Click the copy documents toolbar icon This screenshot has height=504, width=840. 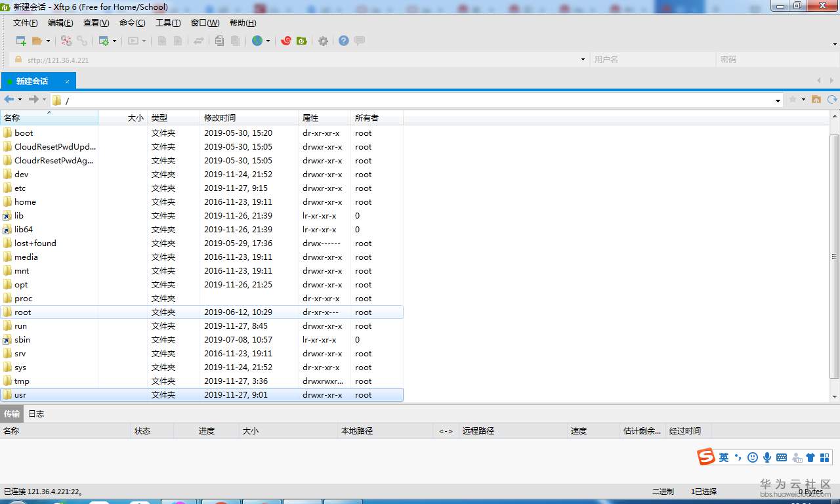click(x=219, y=41)
